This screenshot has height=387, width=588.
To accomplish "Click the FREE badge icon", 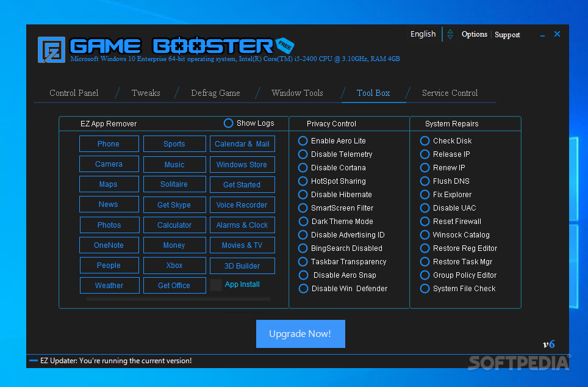I will click(285, 46).
